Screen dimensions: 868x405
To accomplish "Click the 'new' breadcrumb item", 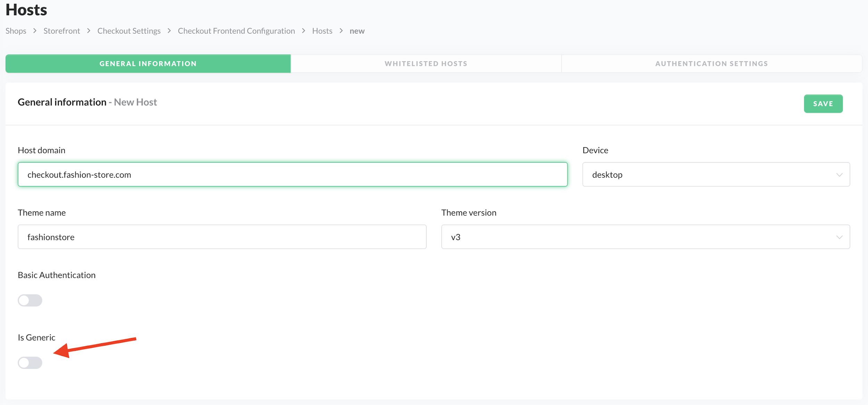I will [357, 31].
